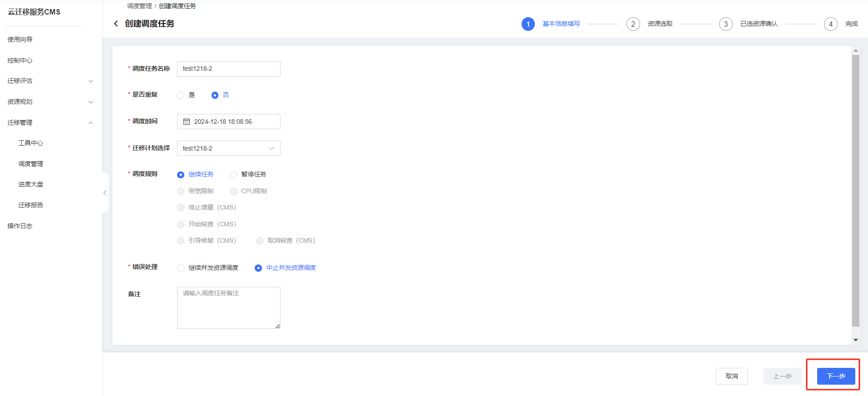The height and width of the screenshot is (396, 868).
Task: Click the 资源选取 step label
Action: pyautogui.click(x=660, y=24)
